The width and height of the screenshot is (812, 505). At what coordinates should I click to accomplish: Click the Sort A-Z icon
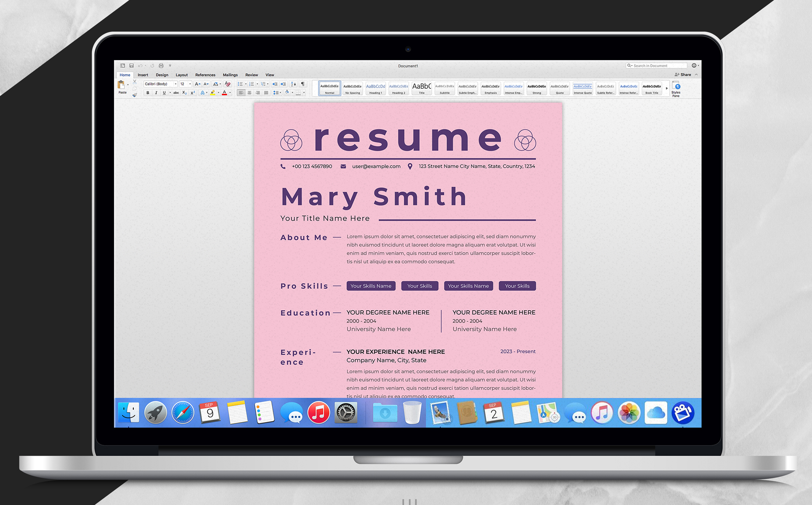(x=293, y=84)
